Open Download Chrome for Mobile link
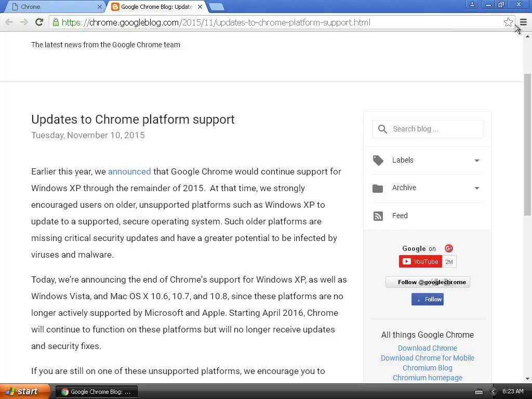 428,358
